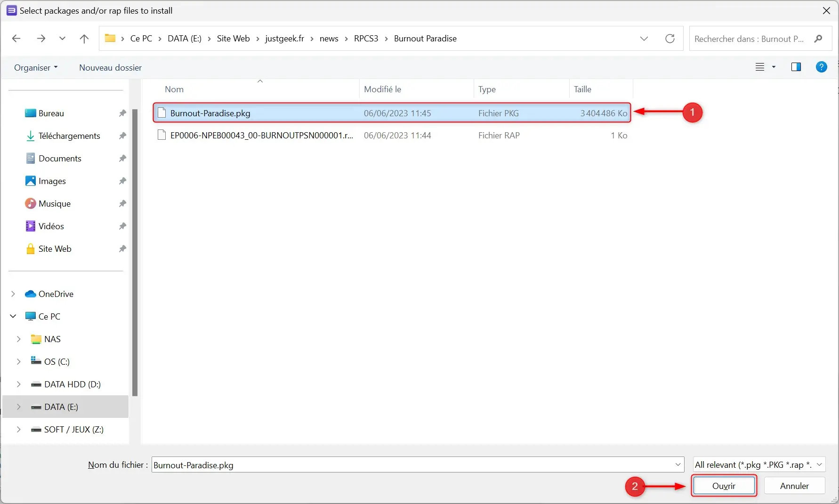839x504 pixels.
Task: Open the filename history dropdown
Action: click(x=678, y=465)
